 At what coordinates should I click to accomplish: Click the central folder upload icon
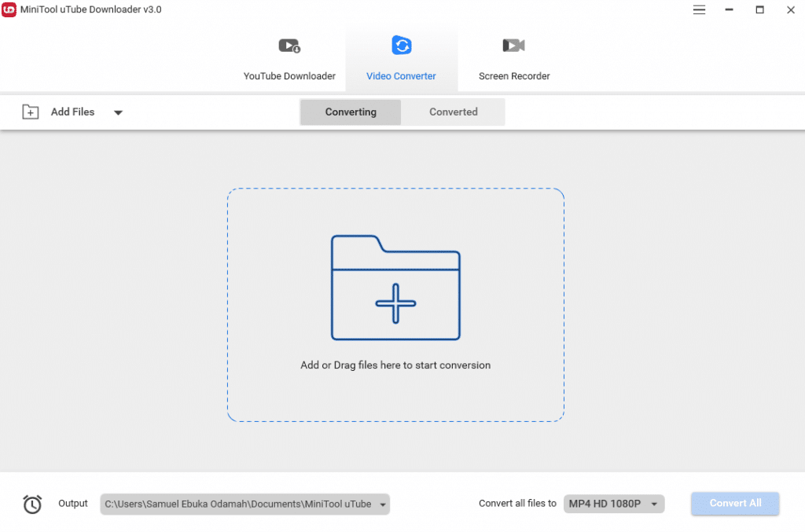(x=395, y=287)
